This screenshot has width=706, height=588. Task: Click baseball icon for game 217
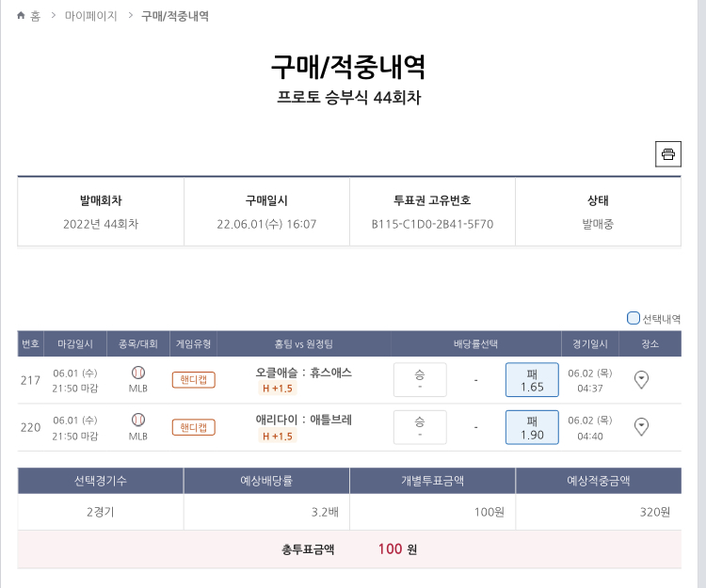138,373
